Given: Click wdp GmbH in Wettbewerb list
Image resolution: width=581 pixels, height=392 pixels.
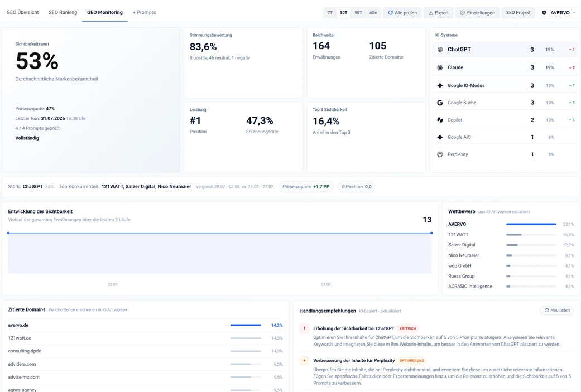Looking at the screenshot, I should (460, 266).
